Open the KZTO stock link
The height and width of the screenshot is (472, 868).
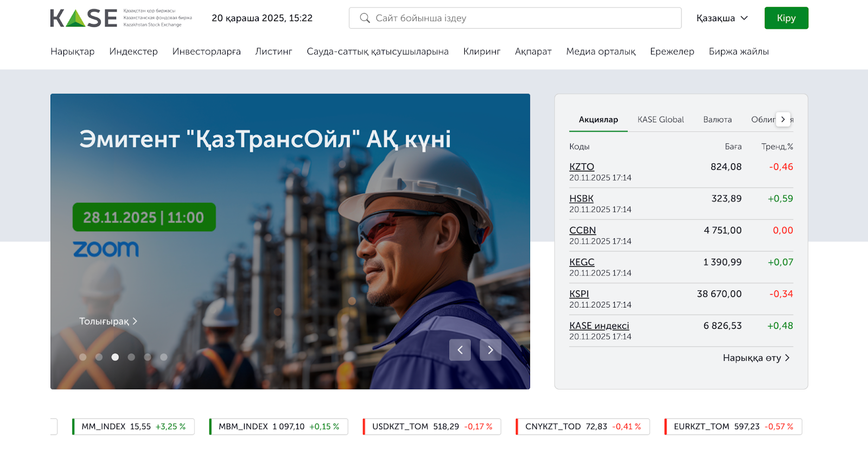pyautogui.click(x=582, y=167)
